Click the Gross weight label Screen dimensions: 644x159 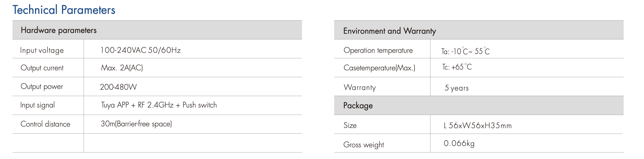click(x=363, y=145)
